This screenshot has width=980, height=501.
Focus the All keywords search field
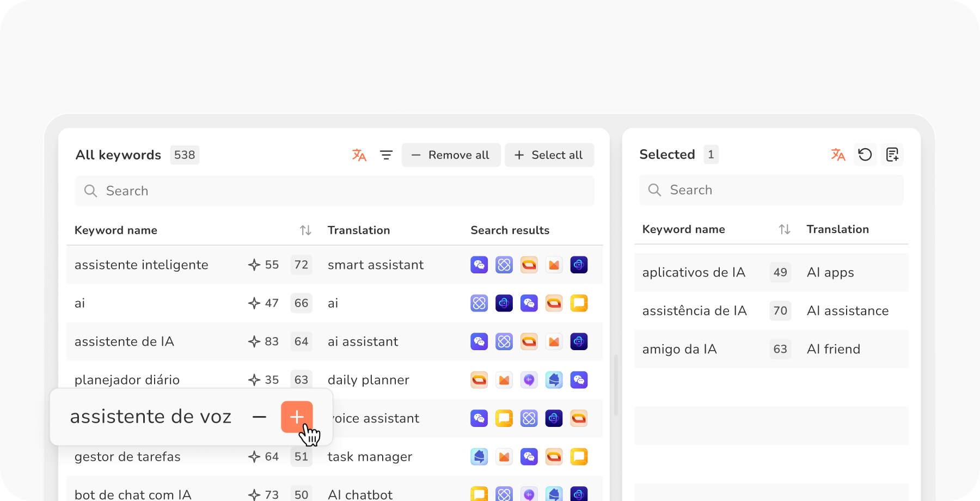334,191
